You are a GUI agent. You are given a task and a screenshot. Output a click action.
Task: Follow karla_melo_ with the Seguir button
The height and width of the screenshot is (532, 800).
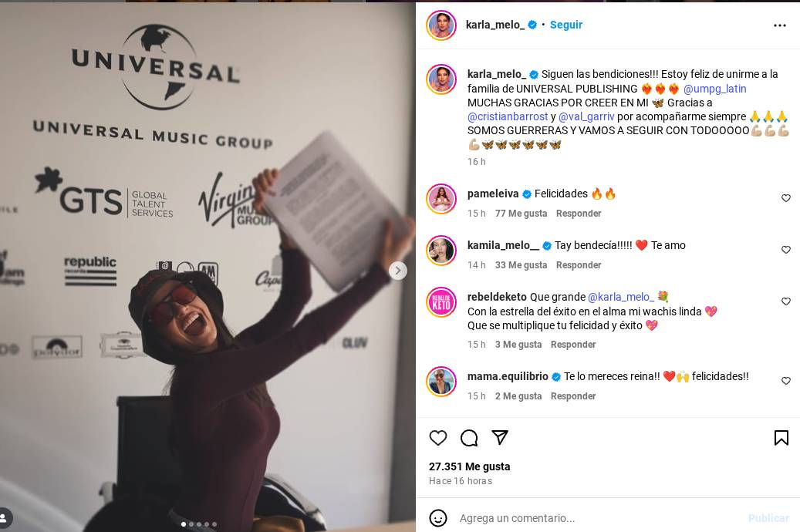pos(565,25)
